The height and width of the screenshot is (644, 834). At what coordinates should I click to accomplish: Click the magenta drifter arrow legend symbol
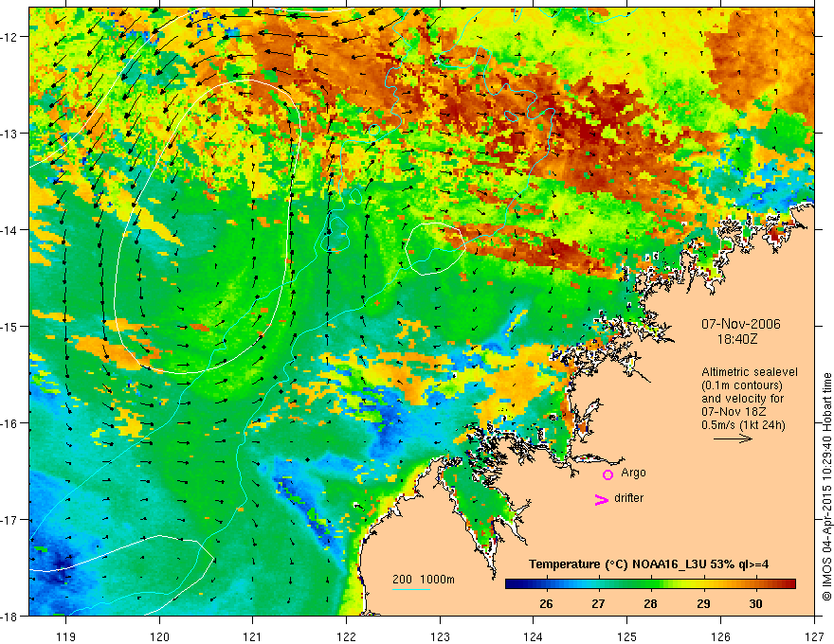(602, 499)
